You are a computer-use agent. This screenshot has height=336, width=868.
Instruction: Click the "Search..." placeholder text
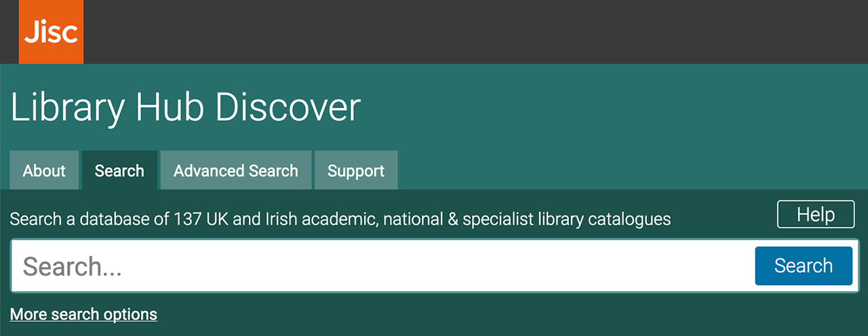click(x=73, y=267)
